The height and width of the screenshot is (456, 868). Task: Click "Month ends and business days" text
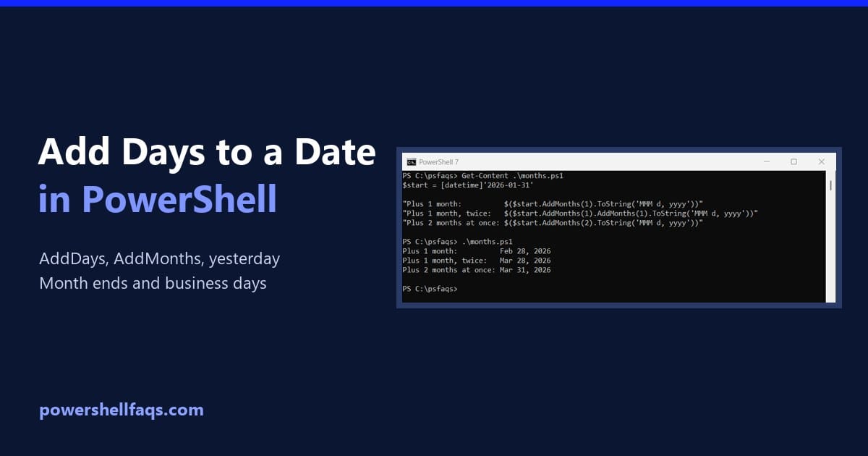[153, 283]
